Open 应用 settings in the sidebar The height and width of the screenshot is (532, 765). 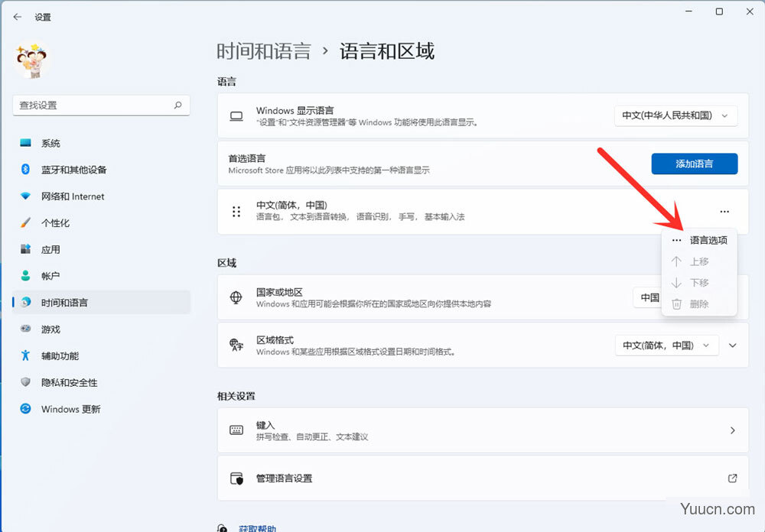pyautogui.click(x=101, y=249)
